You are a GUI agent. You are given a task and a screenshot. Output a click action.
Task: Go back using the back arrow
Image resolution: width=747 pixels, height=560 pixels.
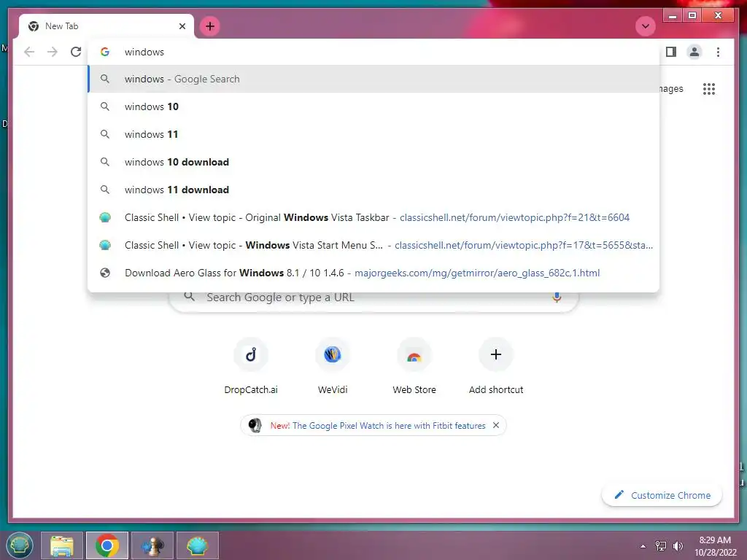(29, 52)
